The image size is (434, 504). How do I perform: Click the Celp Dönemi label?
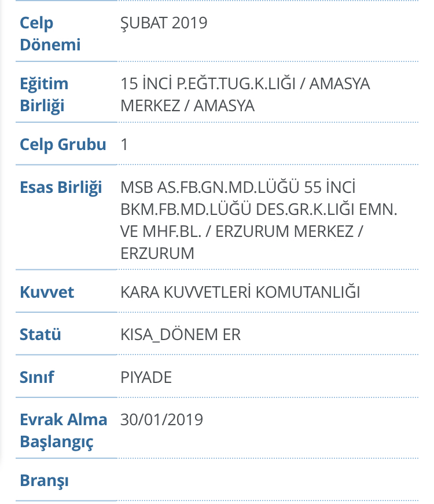pos(50,34)
